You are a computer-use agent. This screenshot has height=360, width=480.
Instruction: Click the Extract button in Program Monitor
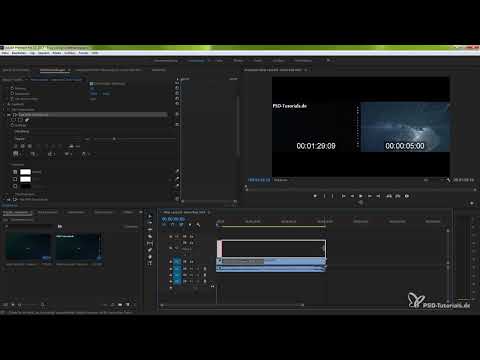[x=398, y=196]
